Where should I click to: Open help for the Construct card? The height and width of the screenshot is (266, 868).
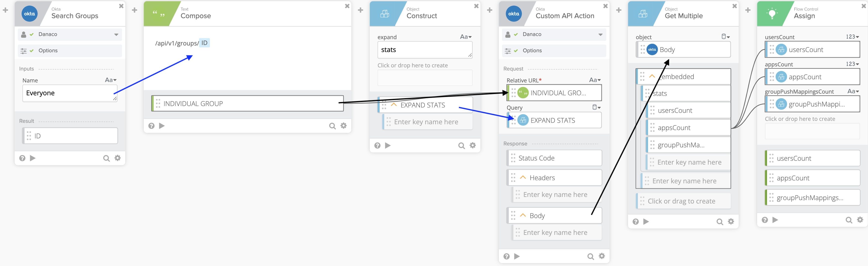click(x=377, y=145)
